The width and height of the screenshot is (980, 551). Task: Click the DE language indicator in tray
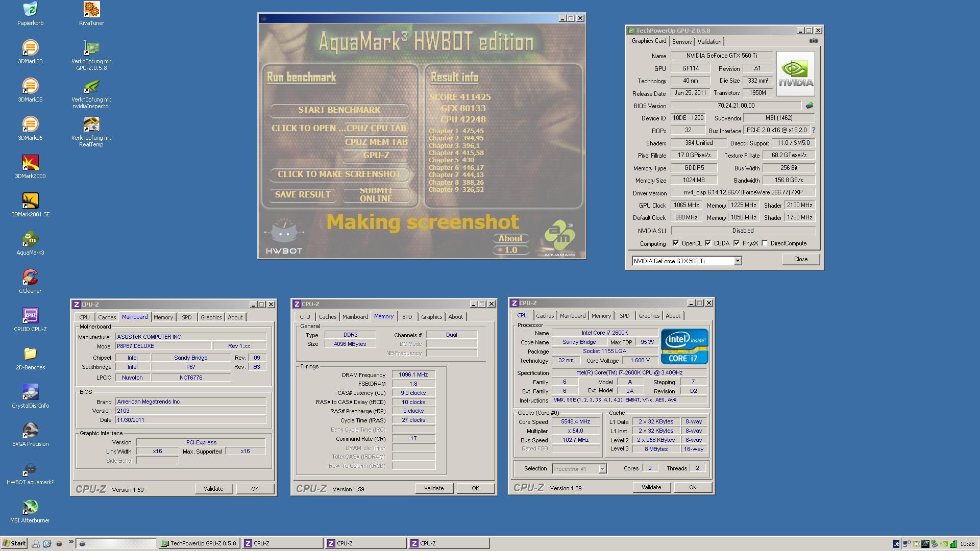coord(896,544)
